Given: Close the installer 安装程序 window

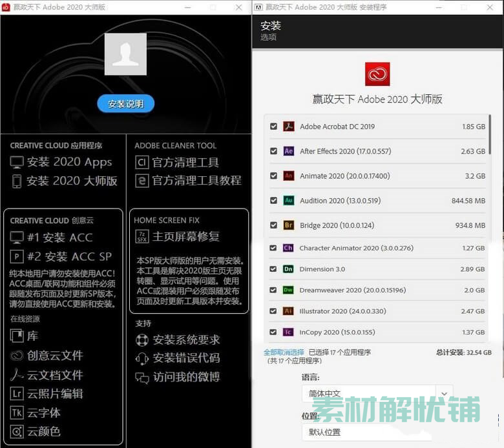Looking at the screenshot, I should click(x=490, y=7).
